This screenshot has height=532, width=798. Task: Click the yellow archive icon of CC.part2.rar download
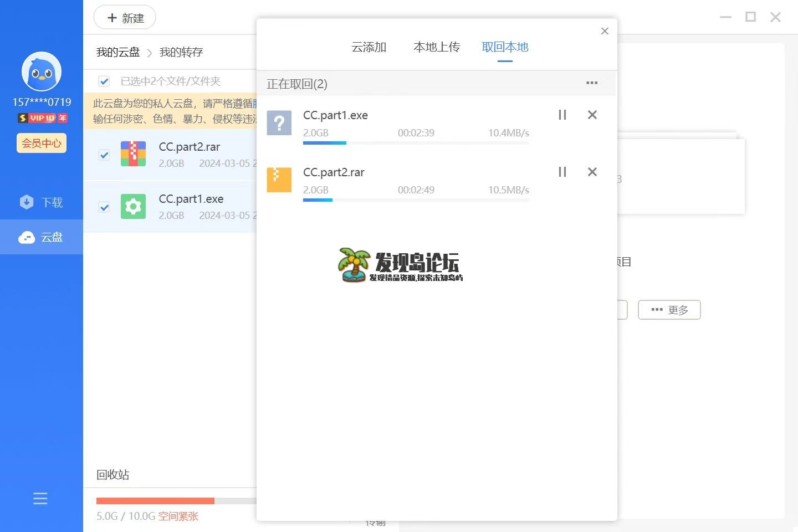click(279, 180)
